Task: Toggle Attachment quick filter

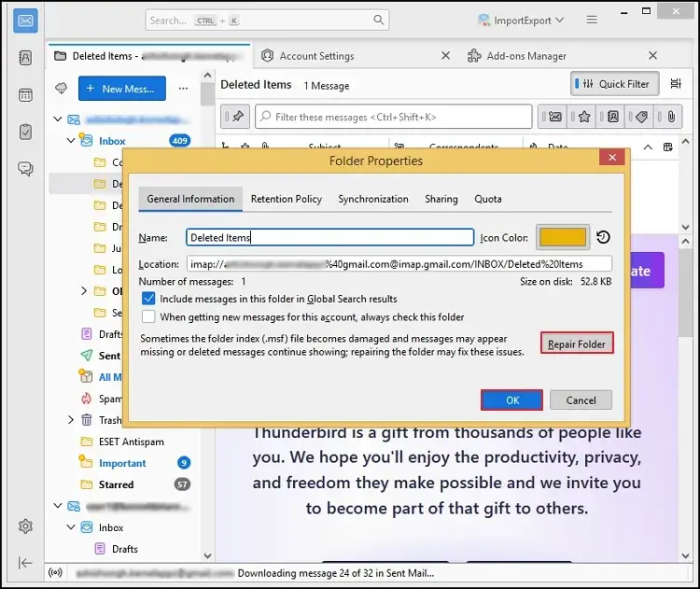Action: point(668,117)
